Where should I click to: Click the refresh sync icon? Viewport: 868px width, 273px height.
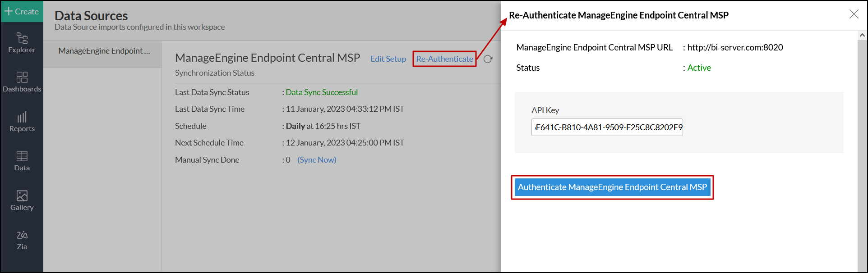click(x=488, y=59)
